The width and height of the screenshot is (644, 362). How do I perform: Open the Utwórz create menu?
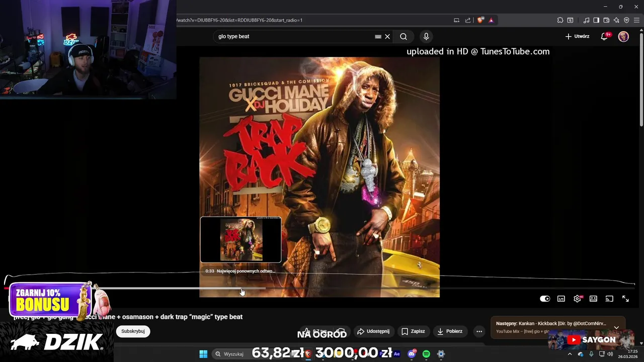pyautogui.click(x=577, y=36)
